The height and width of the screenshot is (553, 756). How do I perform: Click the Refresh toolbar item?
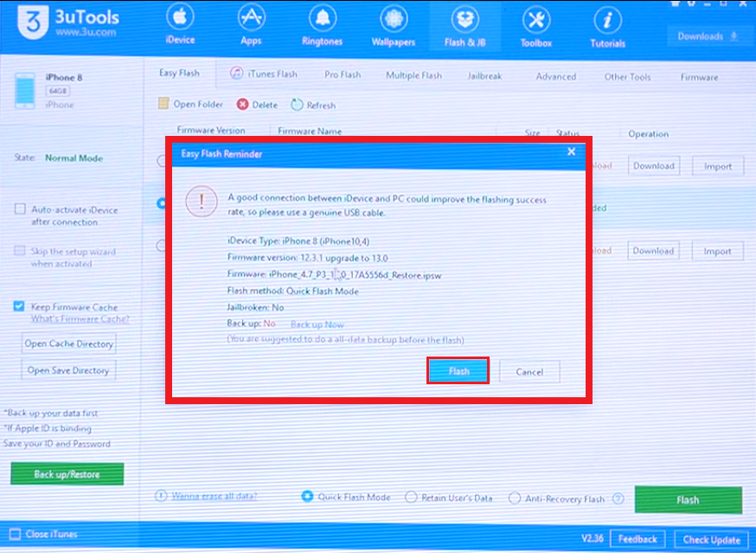click(313, 106)
